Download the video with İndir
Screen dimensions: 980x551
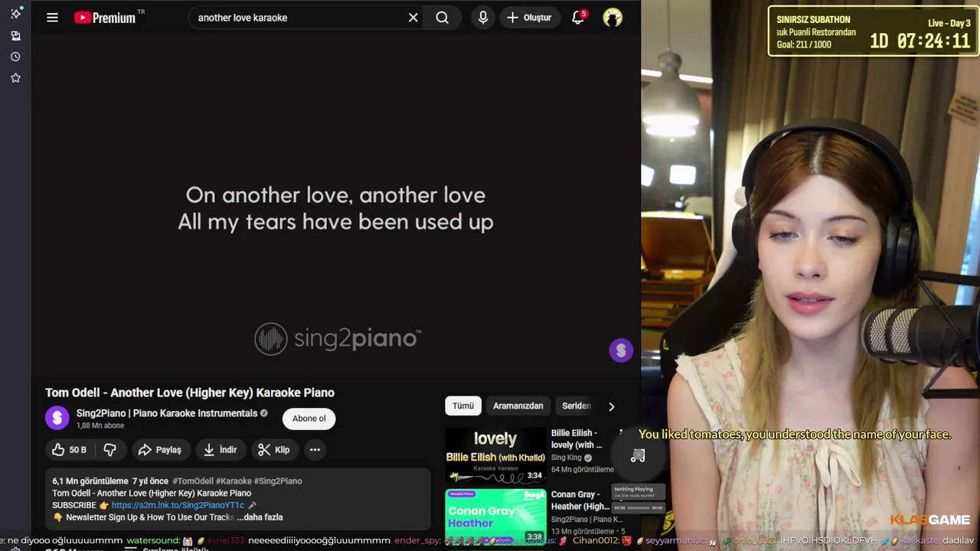220,450
